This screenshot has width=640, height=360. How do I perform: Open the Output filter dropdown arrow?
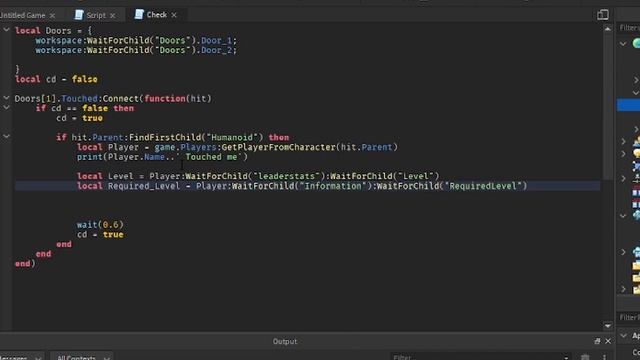point(566,358)
